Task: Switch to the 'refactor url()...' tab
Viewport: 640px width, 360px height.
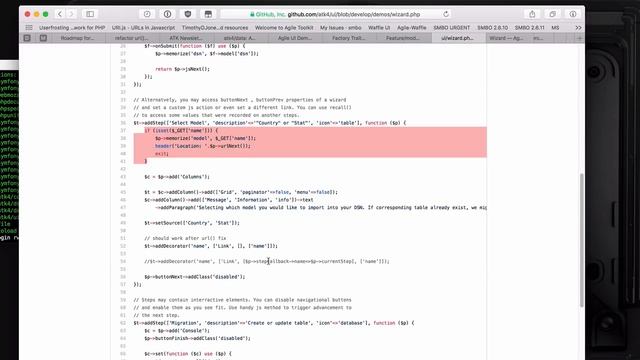Action: 132,38
